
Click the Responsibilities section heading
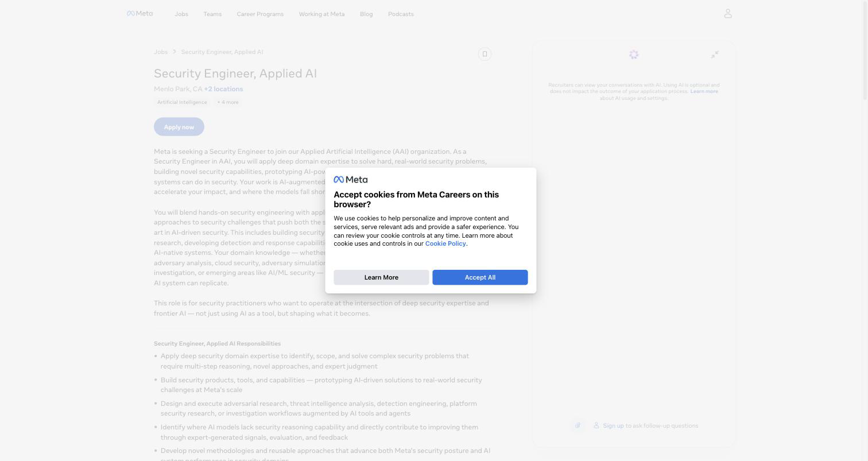pos(217,343)
